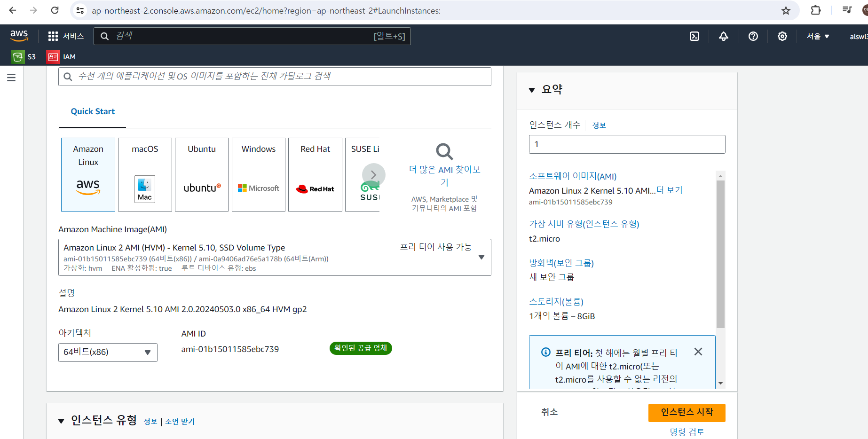The width and height of the screenshot is (868, 439).
Task: Focus the AWS top search field
Action: coord(252,36)
